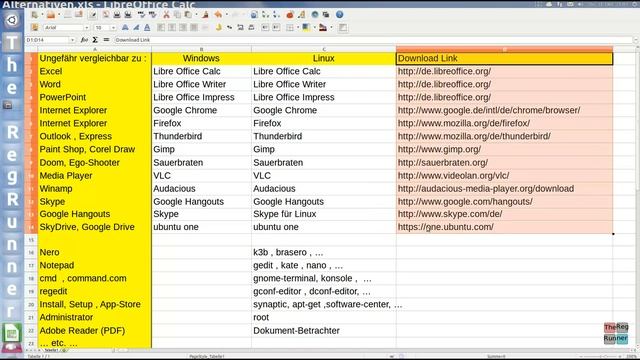Activate Format Paintbrush icon
Image resolution: width=640 pixels, height=360 pixels.
tap(205, 15)
